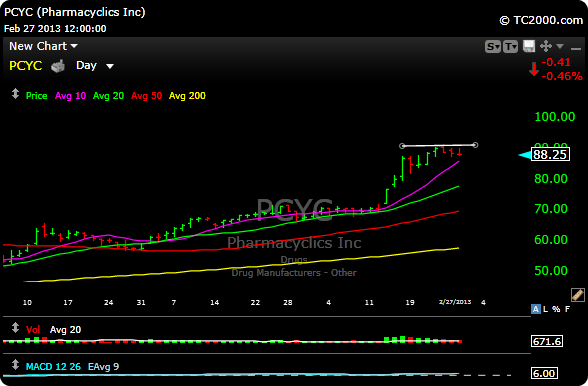Click the 100.00 price axis label
This screenshot has width=588, height=386.
coord(555,117)
